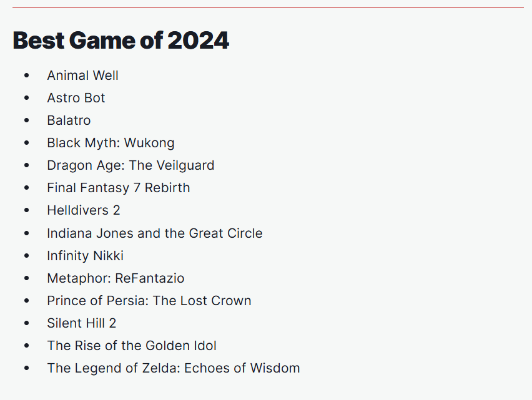The height and width of the screenshot is (400, 532).
Task: Select Prince of Persia: The Lost Crown
Action: click(149, 301)
